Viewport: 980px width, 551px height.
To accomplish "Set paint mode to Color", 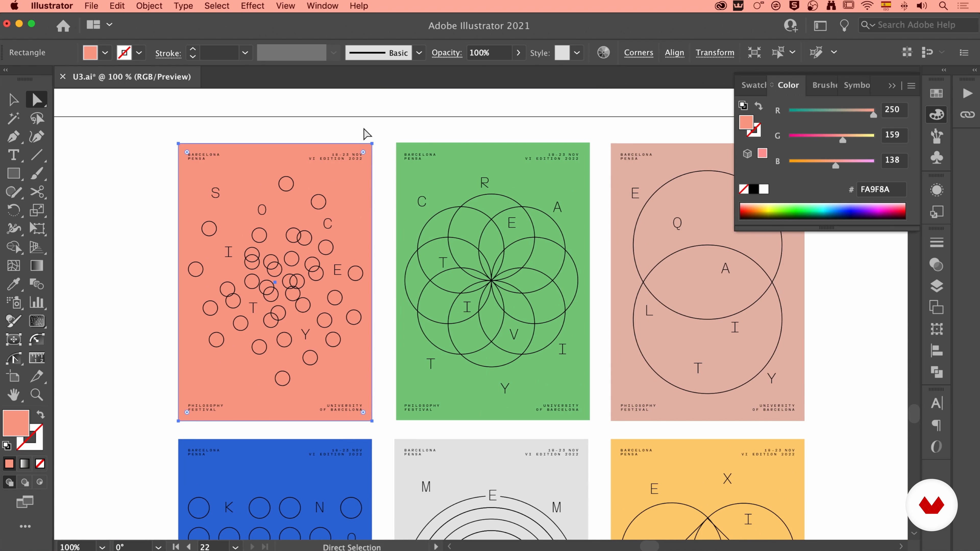I will coord(9,464).
